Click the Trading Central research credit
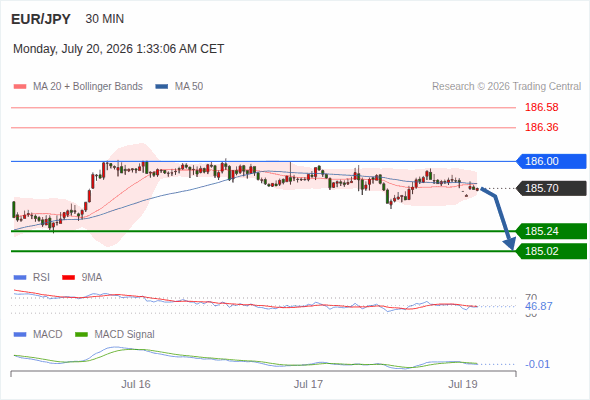The height and width of the screenshot is (400, 590). pos(506,87)
